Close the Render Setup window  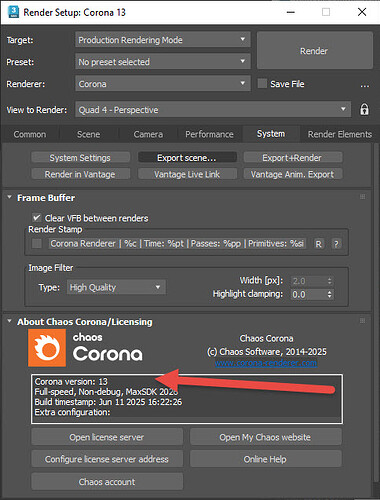pyautogui.click(x=362, y=12)
